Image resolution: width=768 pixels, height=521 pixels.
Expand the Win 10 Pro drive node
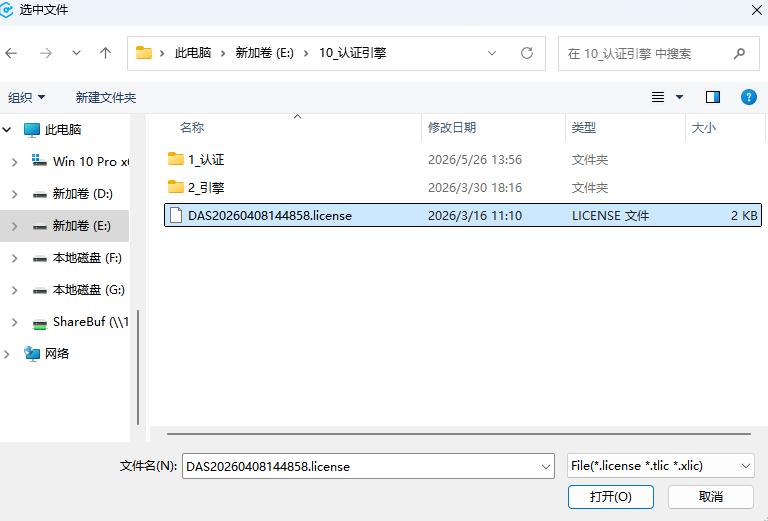coord(14,162)
